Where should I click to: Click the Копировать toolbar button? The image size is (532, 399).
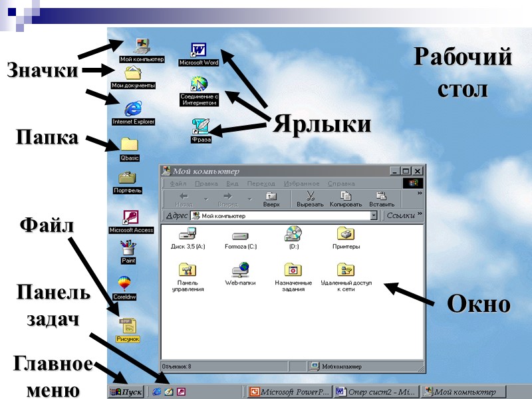(346, 199)
